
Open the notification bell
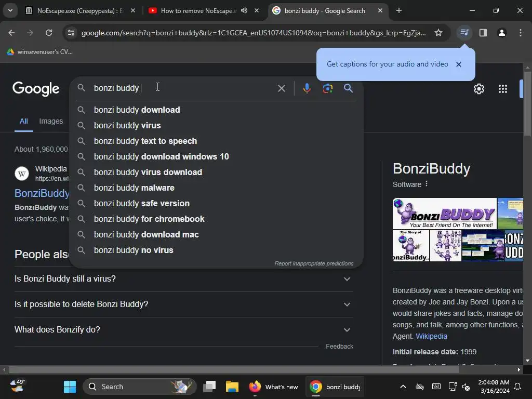(517, 387)
